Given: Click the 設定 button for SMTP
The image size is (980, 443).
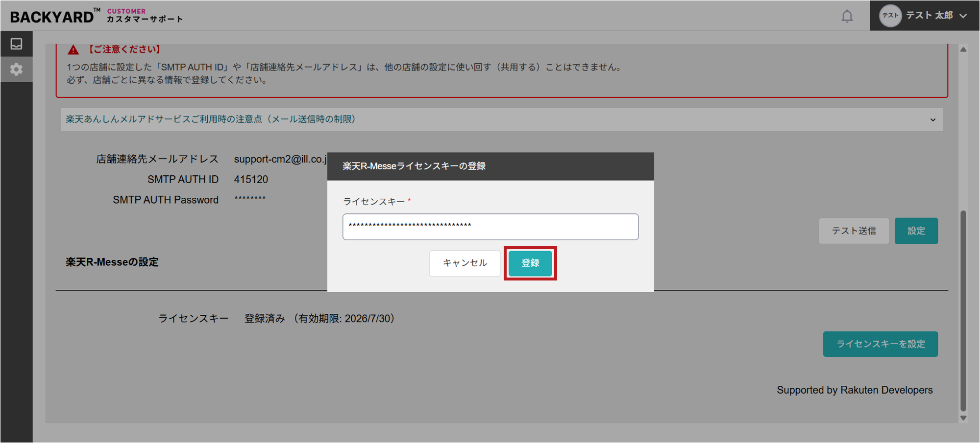Looking at the screenshot, I should coord(916,231).
